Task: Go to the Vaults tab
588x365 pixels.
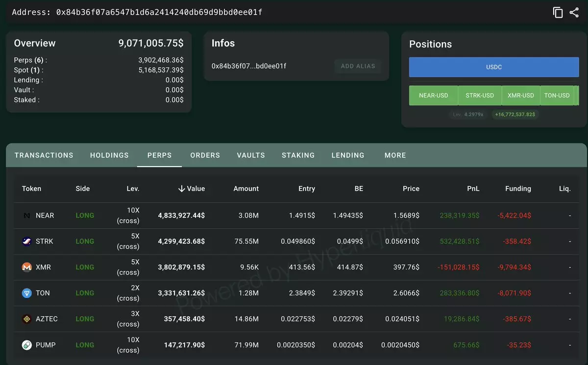Action: (251, 155)
